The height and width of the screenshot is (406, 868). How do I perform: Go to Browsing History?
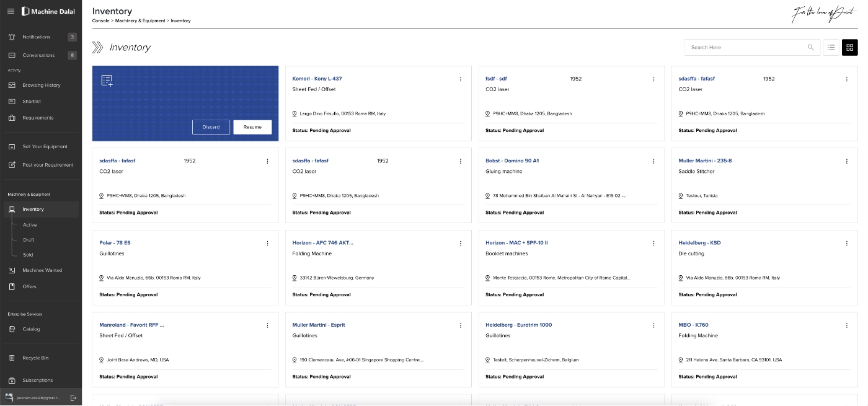[x=42, y=85]
